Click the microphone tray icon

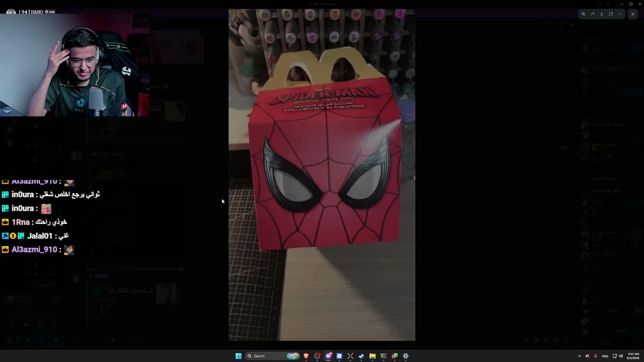point(596,356)
